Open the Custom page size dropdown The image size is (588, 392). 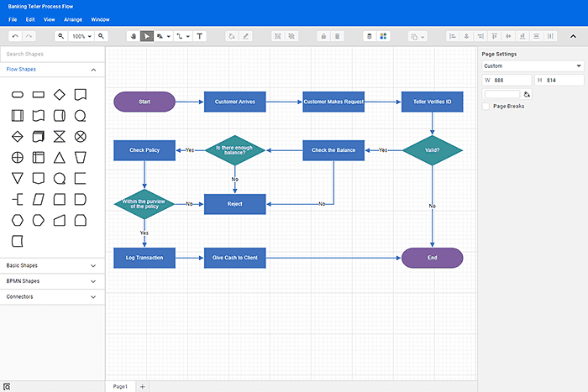pos(533,66)
